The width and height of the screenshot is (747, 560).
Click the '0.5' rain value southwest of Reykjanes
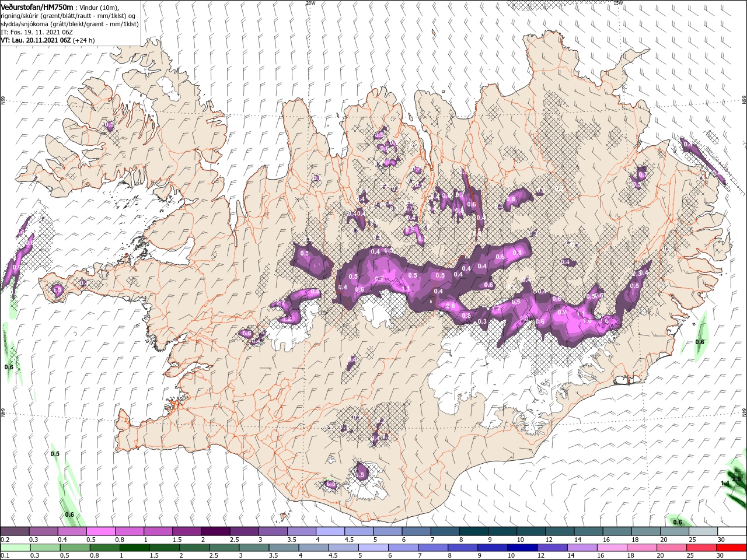pos(55,454)
